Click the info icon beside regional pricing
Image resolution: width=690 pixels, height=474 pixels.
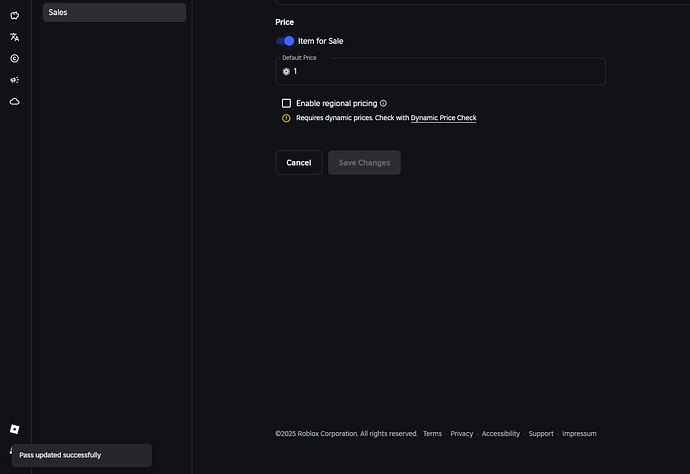(383, 103)
